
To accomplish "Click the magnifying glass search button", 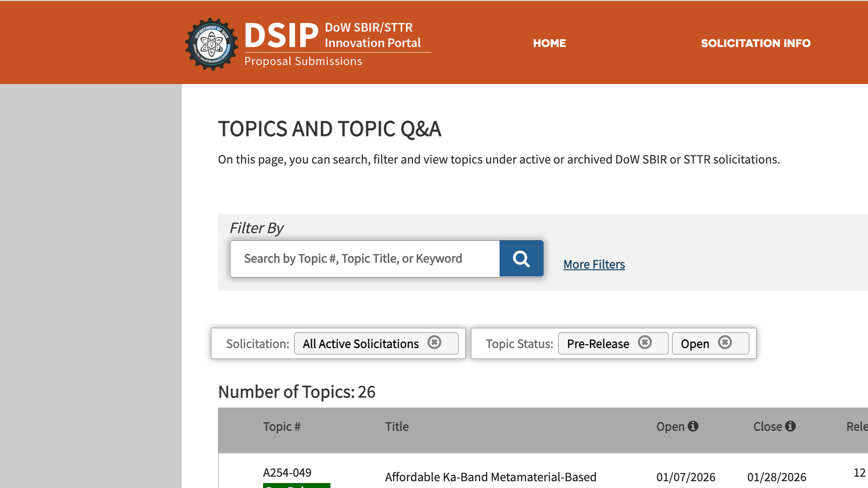I will [x=521, y=258].
